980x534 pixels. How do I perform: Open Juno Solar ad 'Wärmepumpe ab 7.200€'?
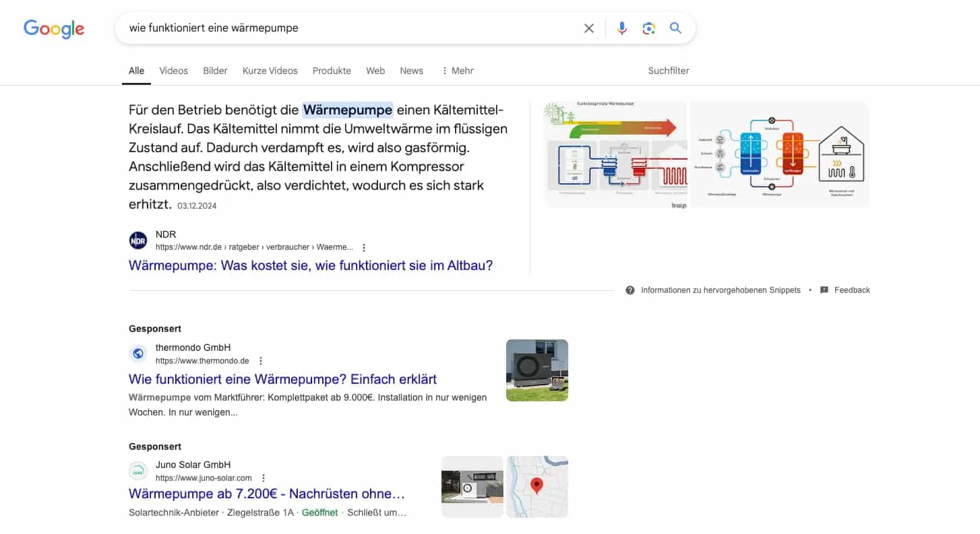coord(267,494)
